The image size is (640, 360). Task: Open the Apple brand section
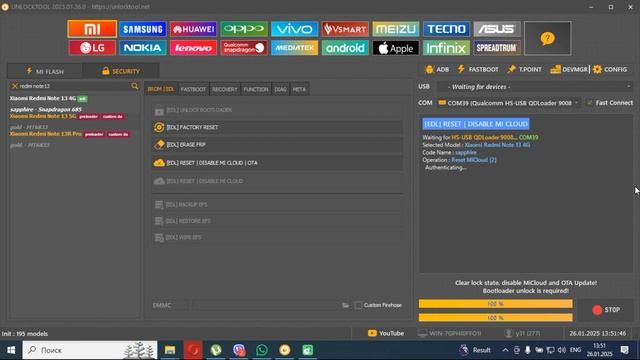(x=396, y=48)
